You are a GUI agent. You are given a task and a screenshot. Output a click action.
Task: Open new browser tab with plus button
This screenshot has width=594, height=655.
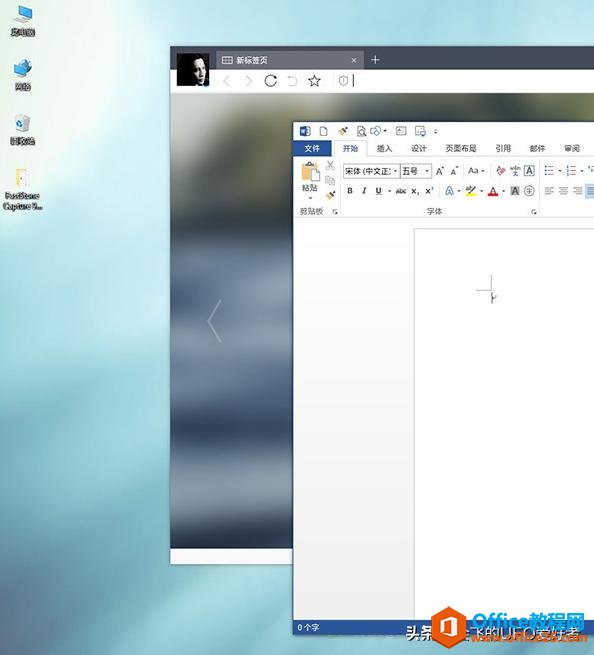(x=375, y=60)
